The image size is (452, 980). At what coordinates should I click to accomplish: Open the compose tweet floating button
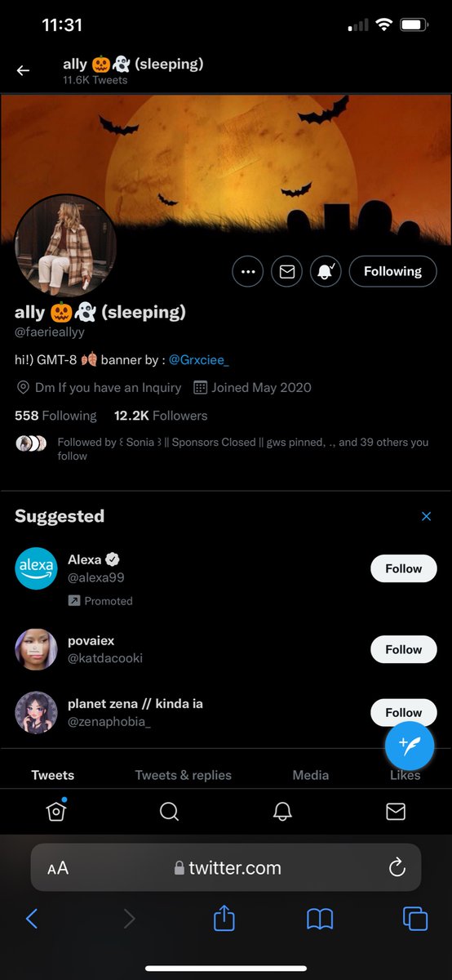pos(410,746)
